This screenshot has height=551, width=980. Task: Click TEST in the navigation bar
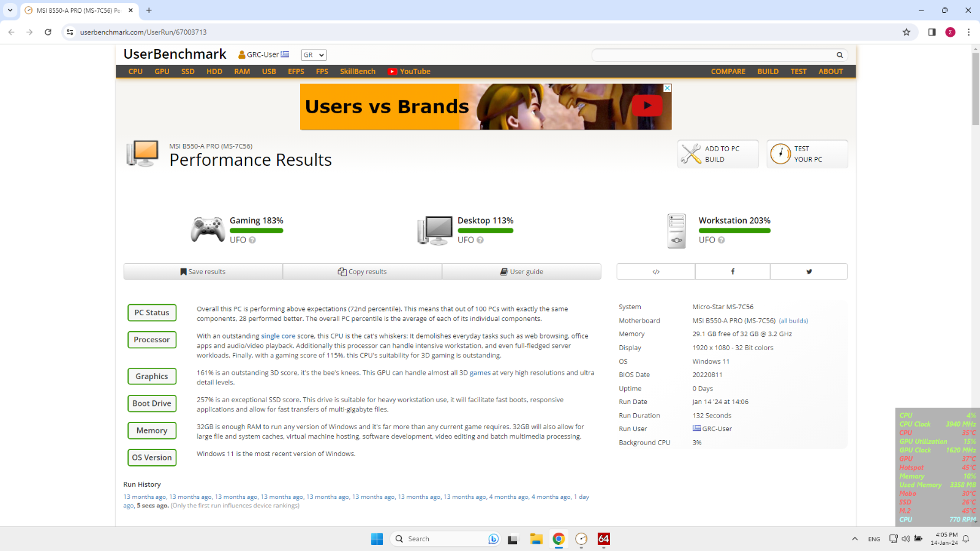tap(799, 72)
